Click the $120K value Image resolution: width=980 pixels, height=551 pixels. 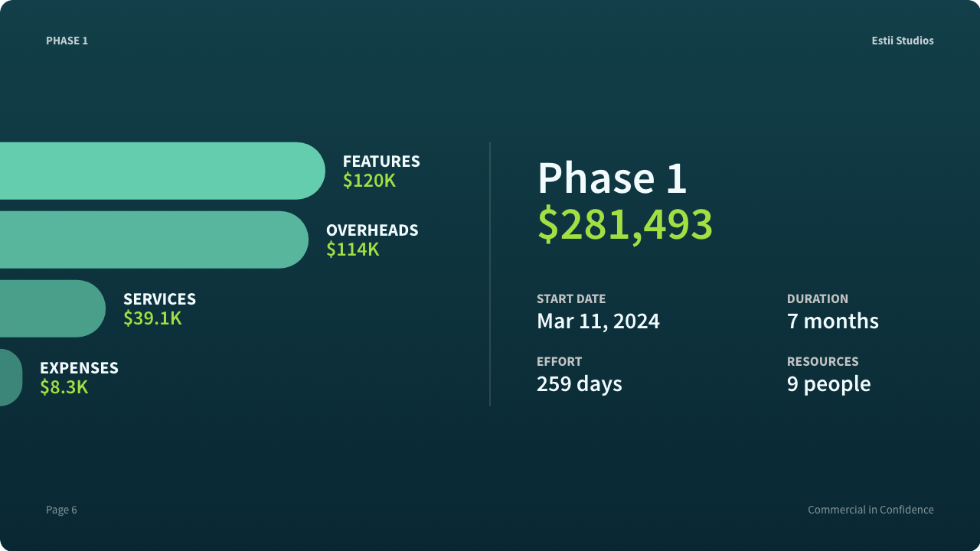(x=369, y=181)
